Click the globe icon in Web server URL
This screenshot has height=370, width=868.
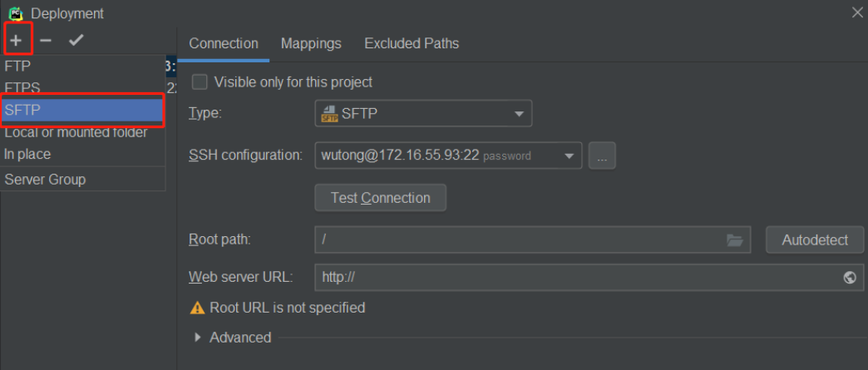(849, 278)
